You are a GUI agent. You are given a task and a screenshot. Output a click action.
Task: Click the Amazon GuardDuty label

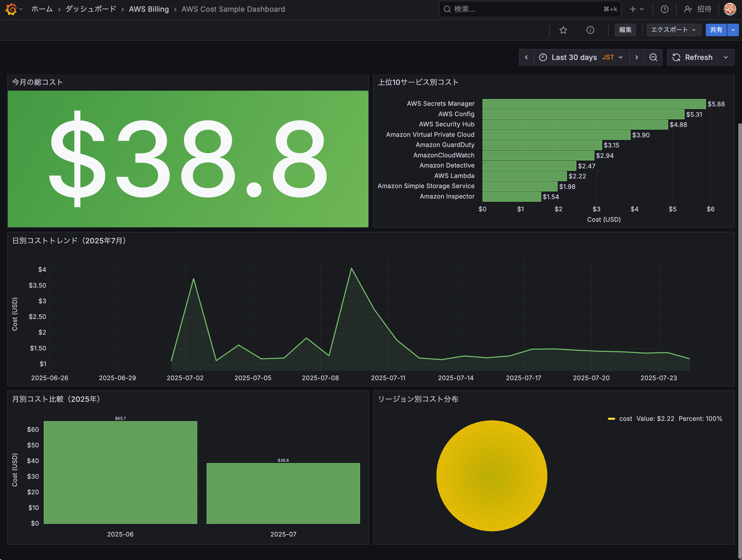tap(445, 145)
